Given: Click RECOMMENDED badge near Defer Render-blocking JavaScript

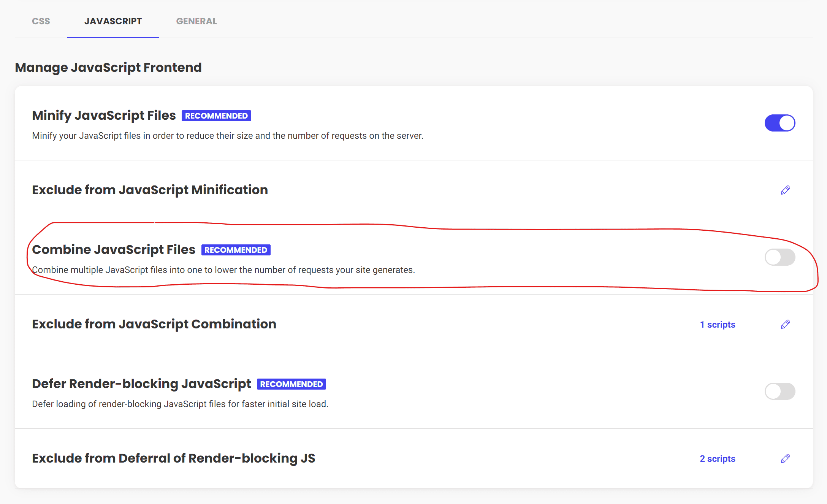Looking at the screenshot, I should tap(292, 384).
